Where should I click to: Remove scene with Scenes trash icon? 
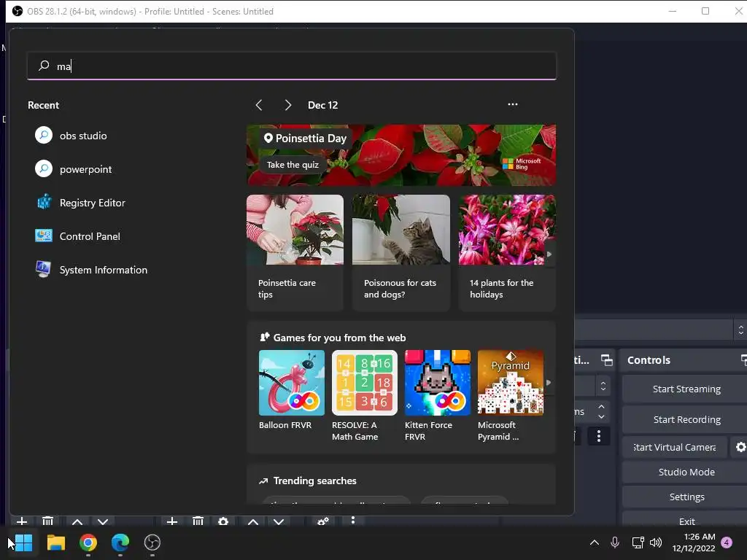(x=47, y=521)
